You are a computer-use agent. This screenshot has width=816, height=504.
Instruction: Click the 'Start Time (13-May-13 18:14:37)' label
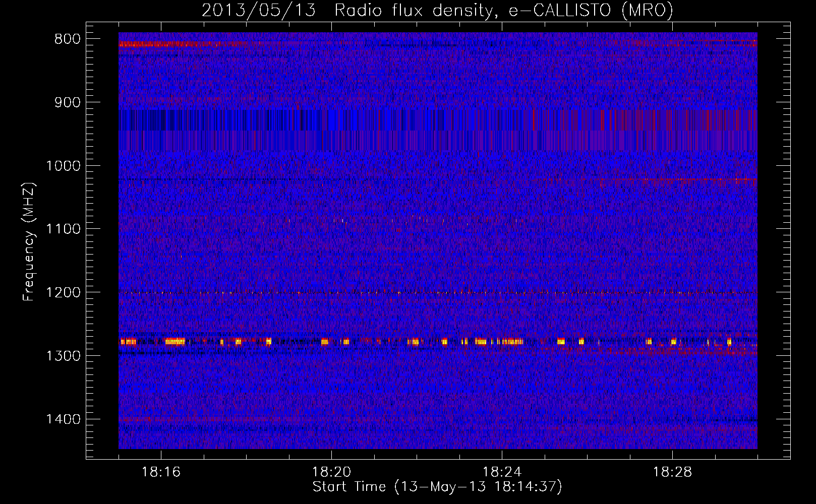[437, 487]
